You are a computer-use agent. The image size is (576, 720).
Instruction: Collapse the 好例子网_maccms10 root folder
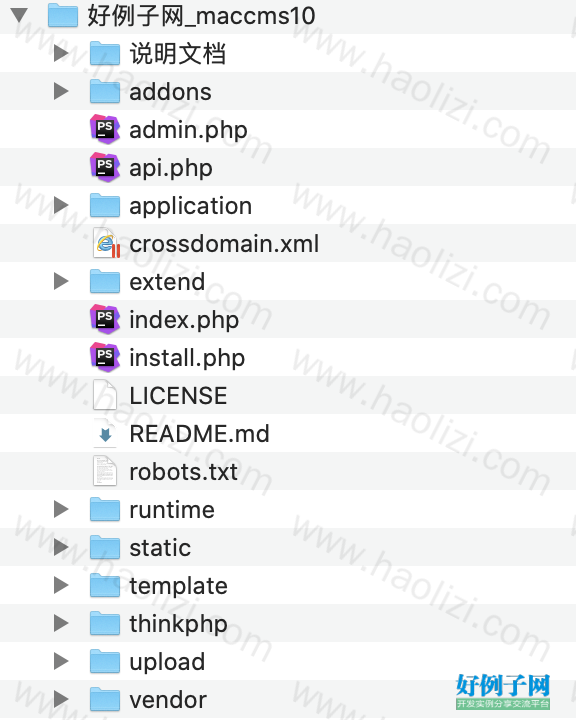pos(19,15)
